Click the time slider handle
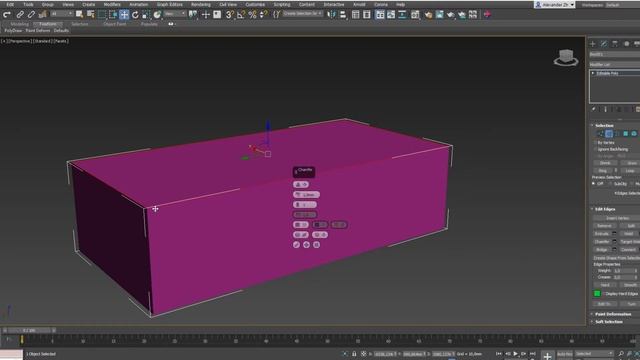 [29, 330]
